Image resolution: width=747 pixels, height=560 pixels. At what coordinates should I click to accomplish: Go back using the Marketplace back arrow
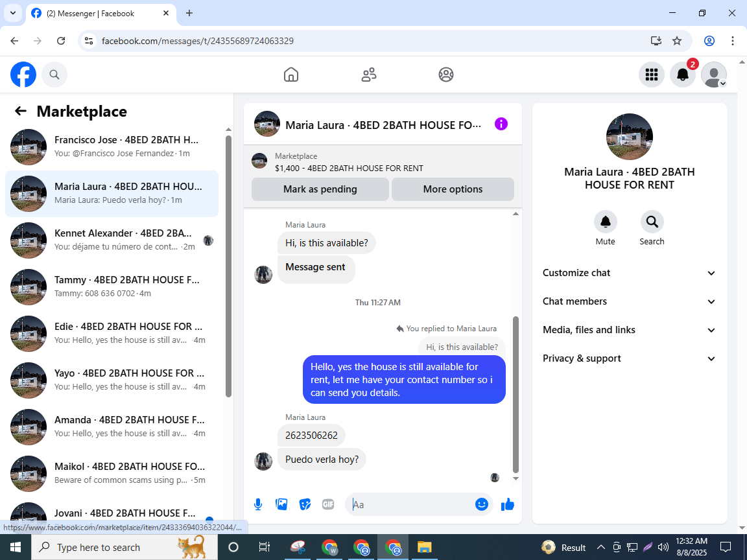21,111
